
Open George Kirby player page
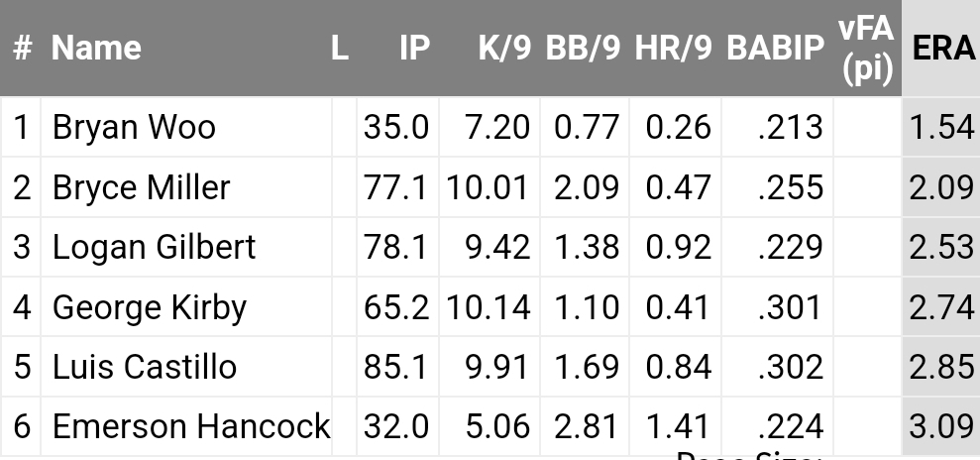point(150,307)
